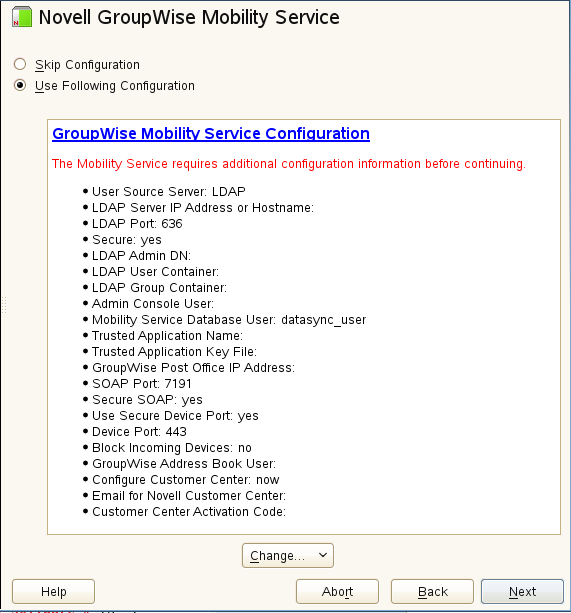Click the 'LDAP Group Container:' entry
Screen dimensions: 571x613
pyautogui.click(x=159, y=288)
